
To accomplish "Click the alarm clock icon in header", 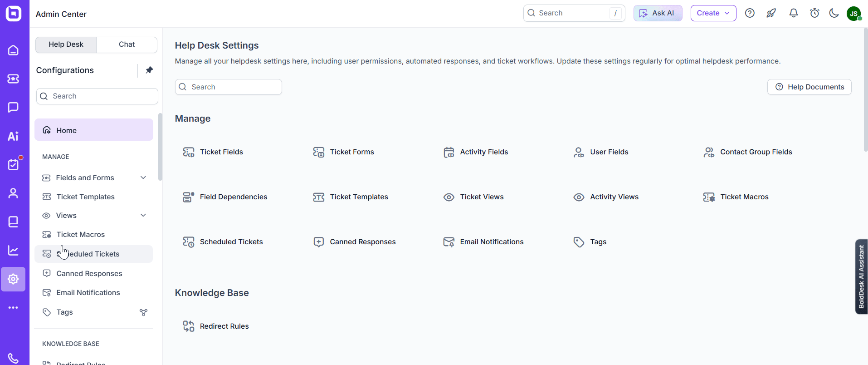I will tap(814, 13).
